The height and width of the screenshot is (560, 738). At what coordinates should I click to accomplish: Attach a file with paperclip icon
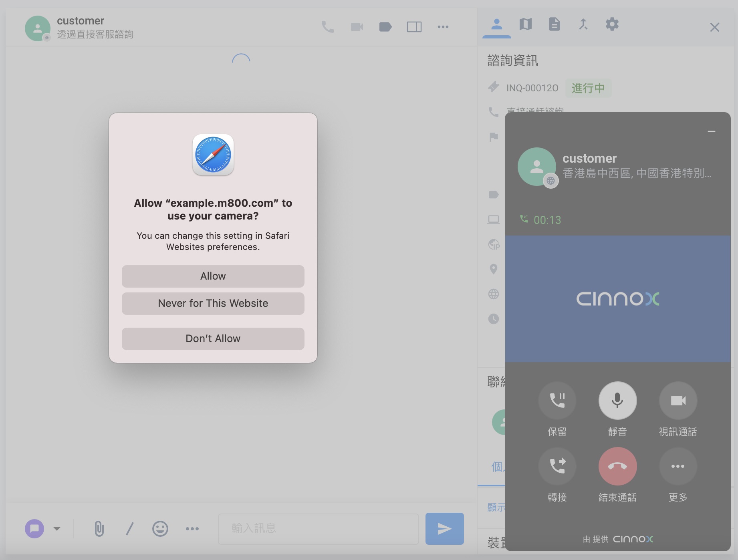click(99, 529)
